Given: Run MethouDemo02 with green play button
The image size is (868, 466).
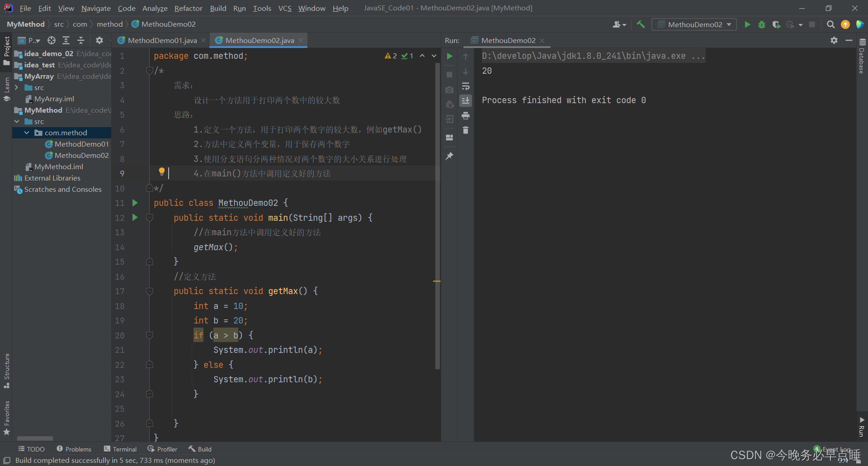Looking at the screenshot, I should click(x=747, y=24).
